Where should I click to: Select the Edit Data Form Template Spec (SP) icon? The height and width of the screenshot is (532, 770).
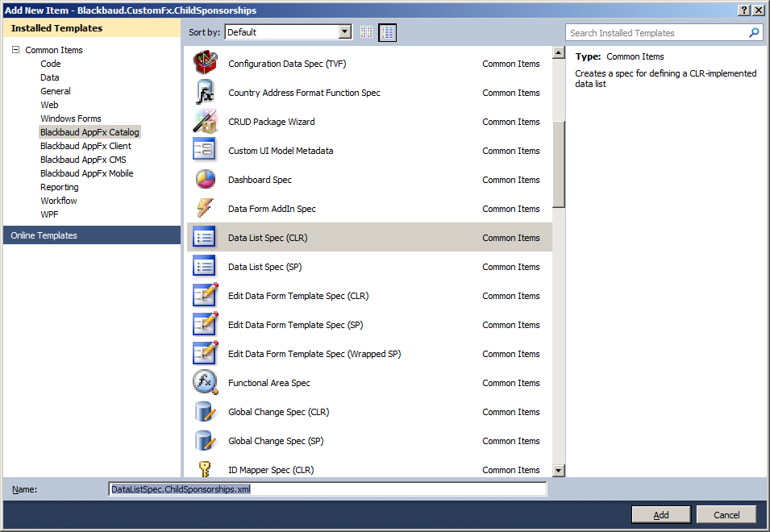pyautogui.click(x=206, y=324)
